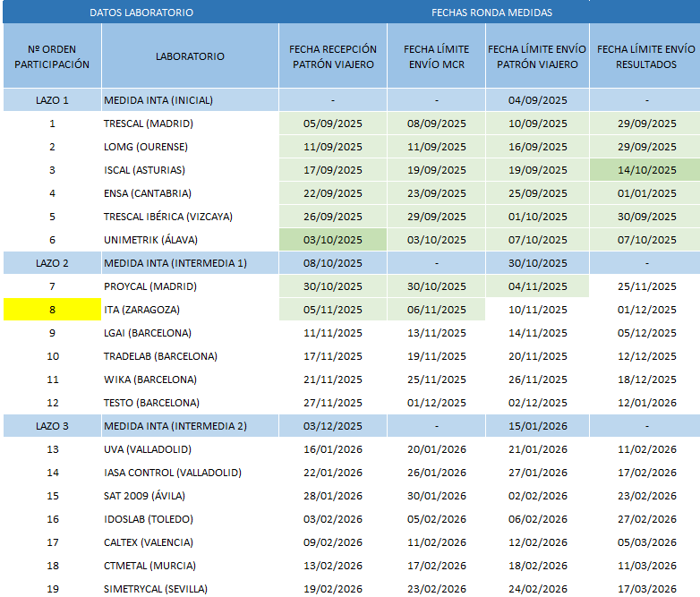700x597 pixels.
Task: Click the 01/01/2025 results date for ENSA
Action: (645, 193)
